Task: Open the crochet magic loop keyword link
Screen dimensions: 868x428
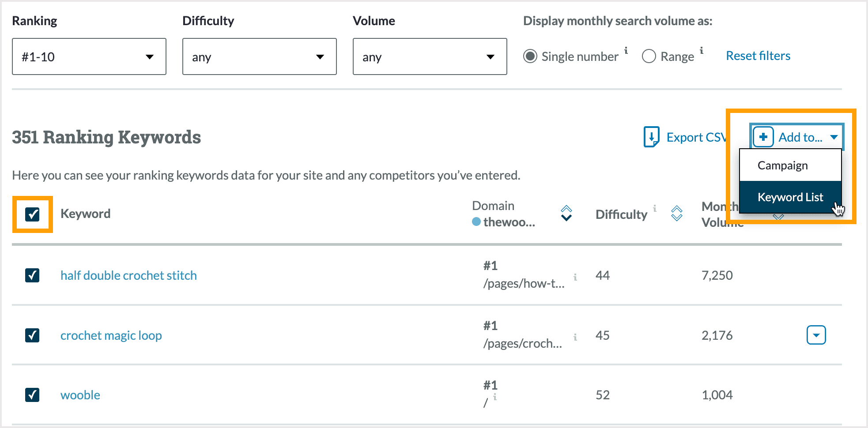Action: (111, 336)
